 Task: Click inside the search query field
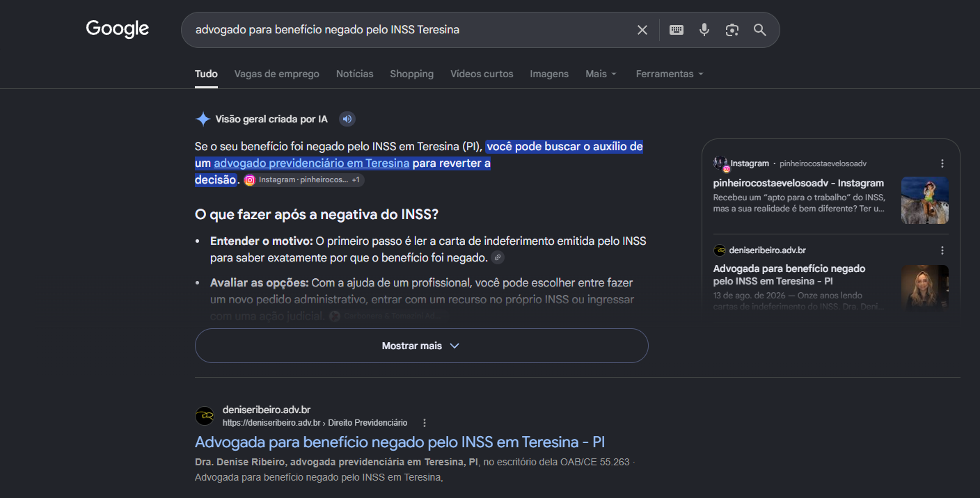pyautogui.click(x=411, y=30)
